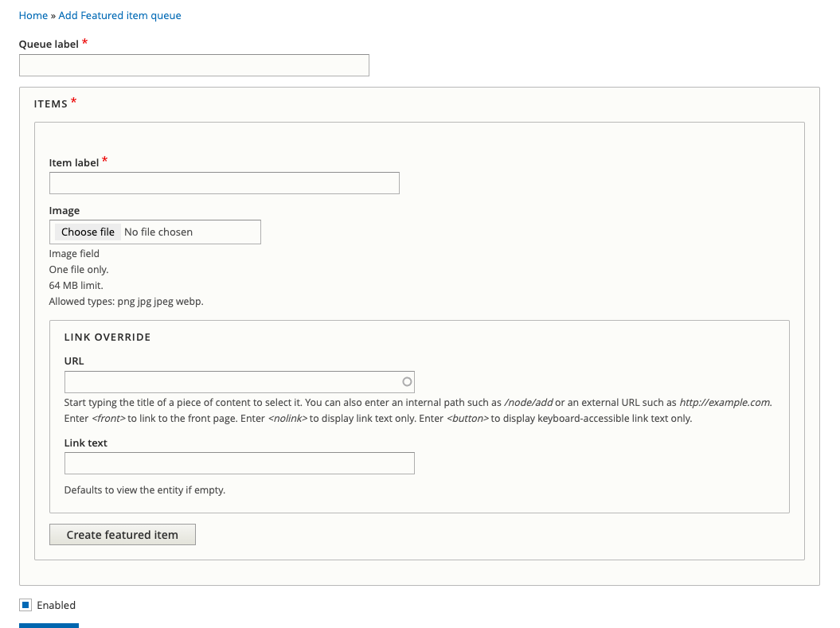Click the 'Enabled' checkbox label
The image size is (840, 628).
point(57,605)
